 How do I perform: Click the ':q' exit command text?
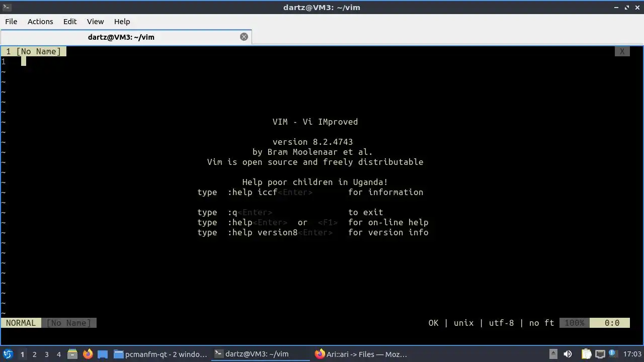(x=232, y=212)
